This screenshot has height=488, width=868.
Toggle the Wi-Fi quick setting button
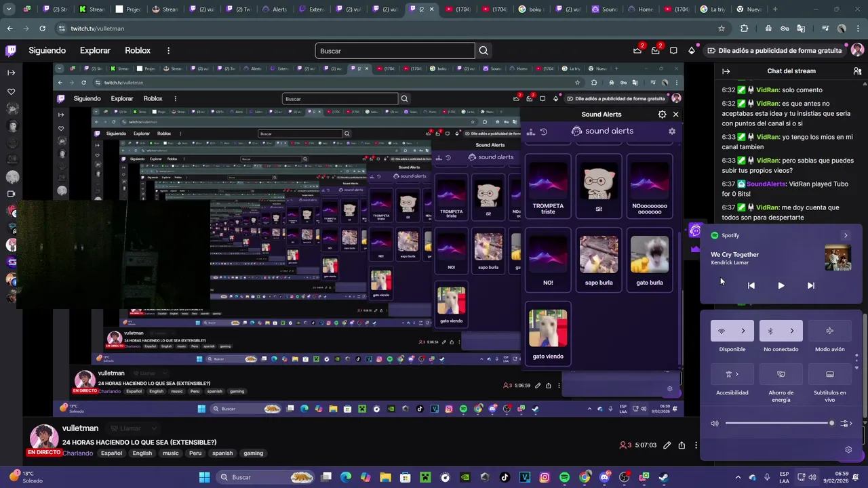[722, 331]
